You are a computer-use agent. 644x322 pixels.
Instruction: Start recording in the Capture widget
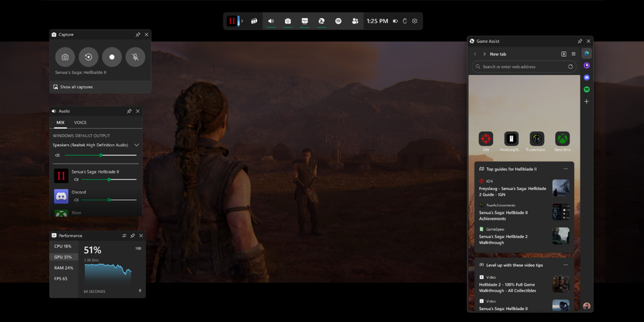click(112, 57)
